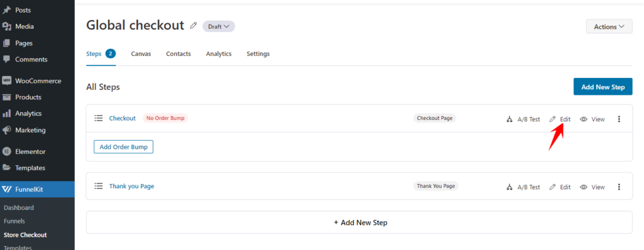Viewport: 644px width, 250px height.
Task: Expand the Draft status dropdown
Action: click(218, 26)
